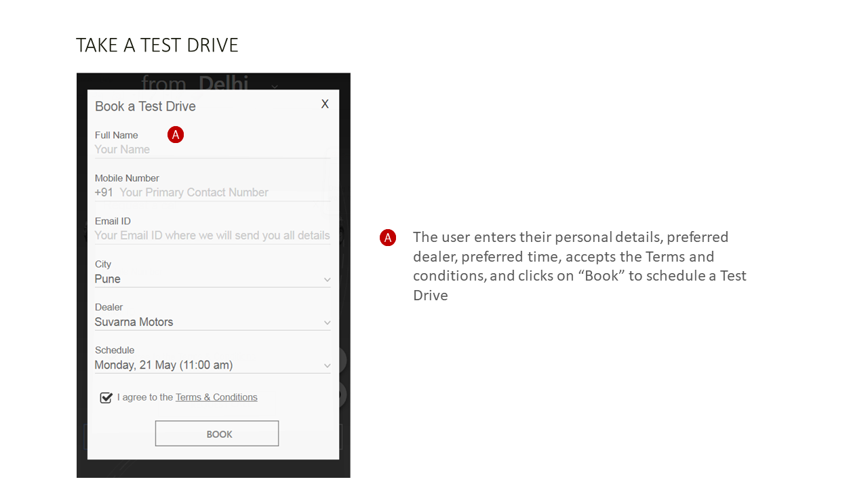The height and width of the screenshot is (488, 868).
Task: Close the Book a Test Drive dialog
Action: (x=325, y=104)
